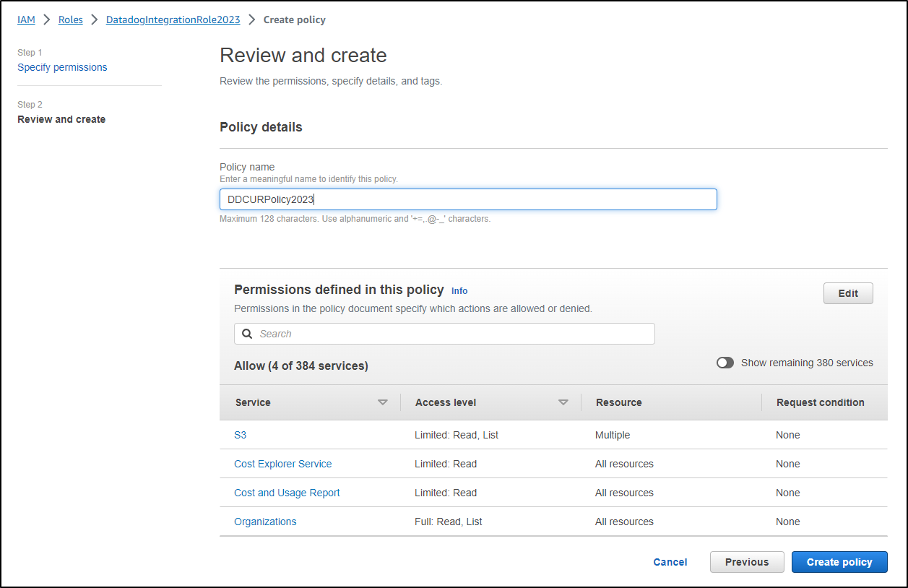Click the Policy name input field
Screen dimensions: 908x588
(468, 199)
